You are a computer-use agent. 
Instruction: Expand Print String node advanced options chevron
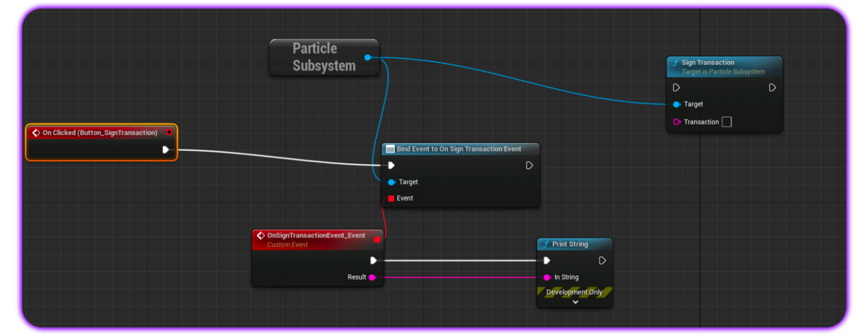click(x=575, y=302)
